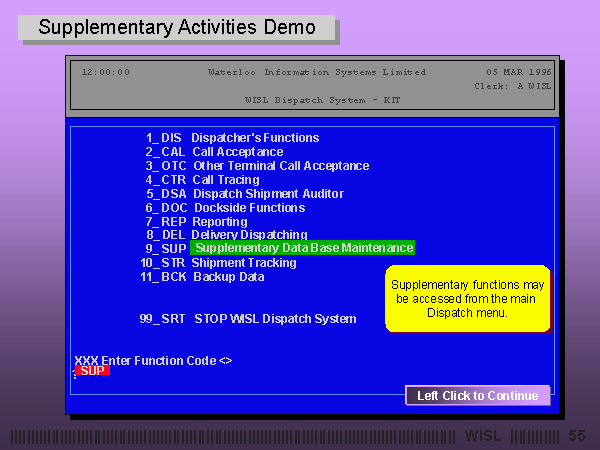Click the Clerk: A WISL label
This screenshot has height=450, width=600.
click(513, 86)
